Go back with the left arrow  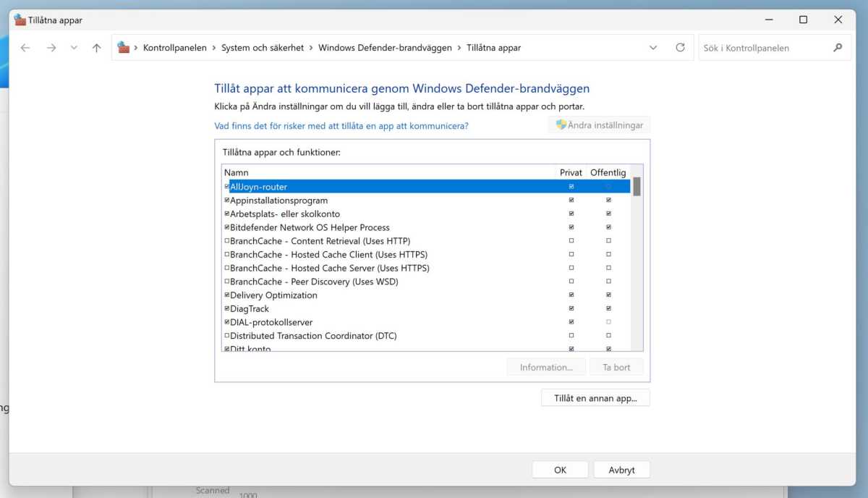[25, 48]
